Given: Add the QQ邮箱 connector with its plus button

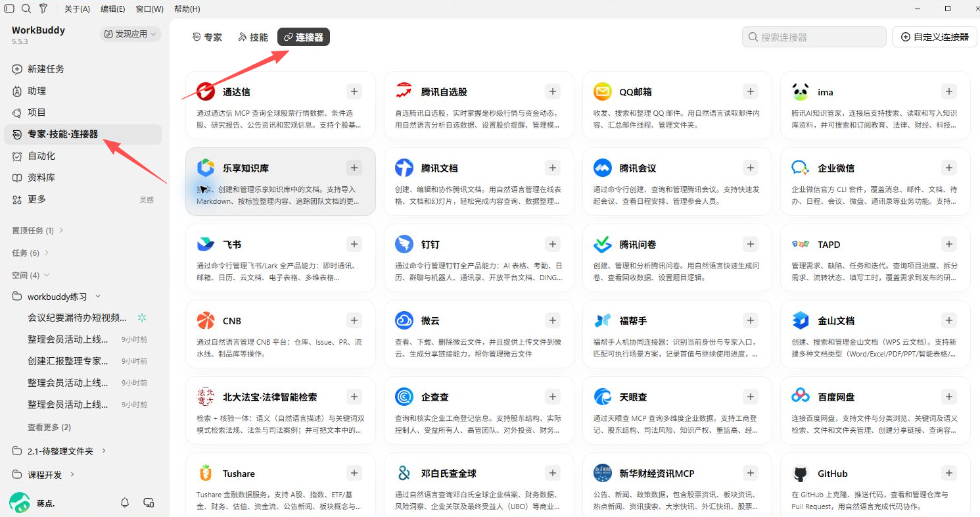Looking at the screenshot, I should point(751,91).
